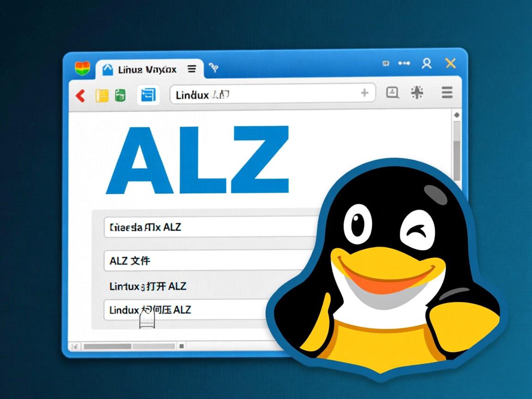The image size is (532, 399).
Task: Open the new tab plus control
Action: pos(365,93)
